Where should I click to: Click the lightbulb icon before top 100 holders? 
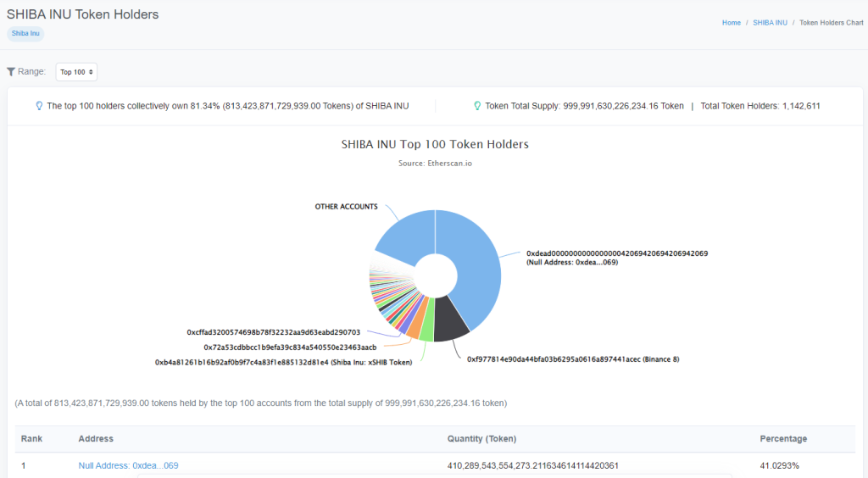click(39, 106)
